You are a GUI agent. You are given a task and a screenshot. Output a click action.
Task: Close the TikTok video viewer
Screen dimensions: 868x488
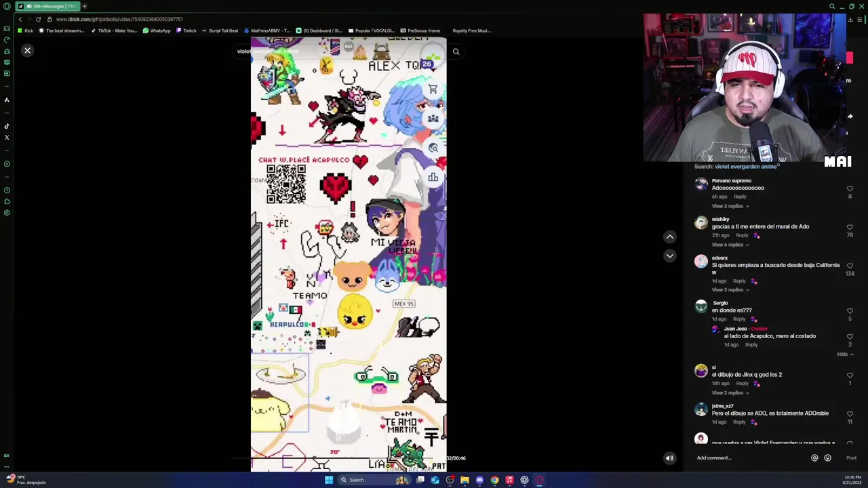pos(27,51)
